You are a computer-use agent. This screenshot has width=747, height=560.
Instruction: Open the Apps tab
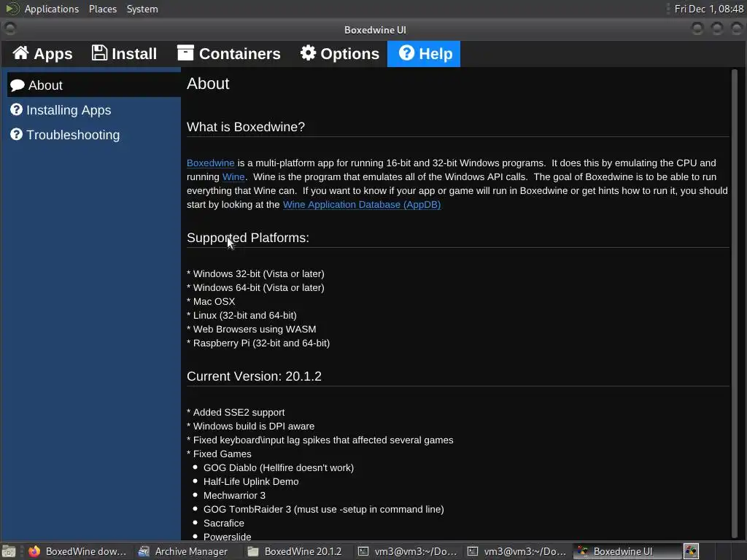(x=42, y=54)
